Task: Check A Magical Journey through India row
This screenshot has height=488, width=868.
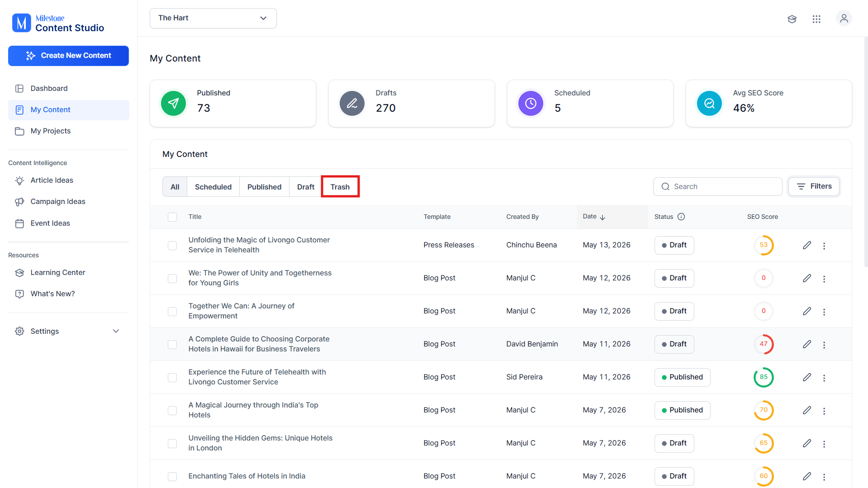Action: [172, 411]
